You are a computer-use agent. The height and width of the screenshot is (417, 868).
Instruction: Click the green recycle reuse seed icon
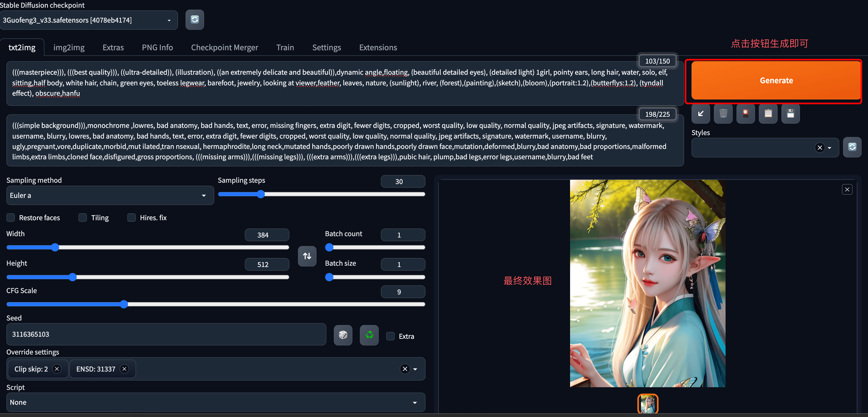point(369,335)
